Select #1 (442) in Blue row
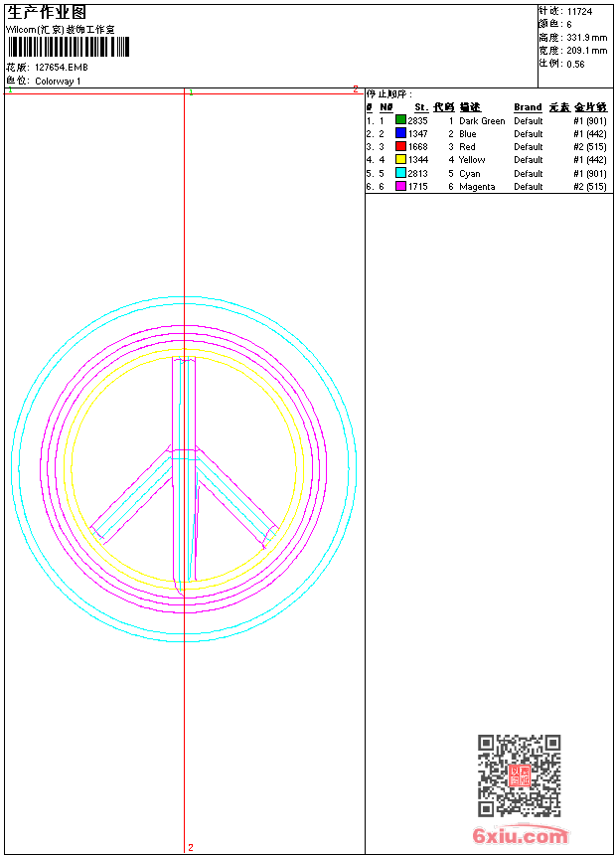Viewport: 616px width, 855px height. 590,134
